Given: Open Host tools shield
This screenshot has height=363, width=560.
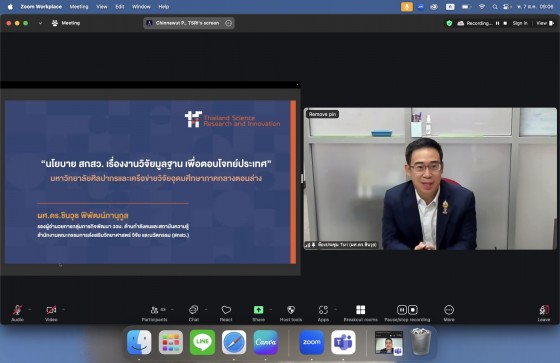Looking at the screenshot, I should [291, 313].
